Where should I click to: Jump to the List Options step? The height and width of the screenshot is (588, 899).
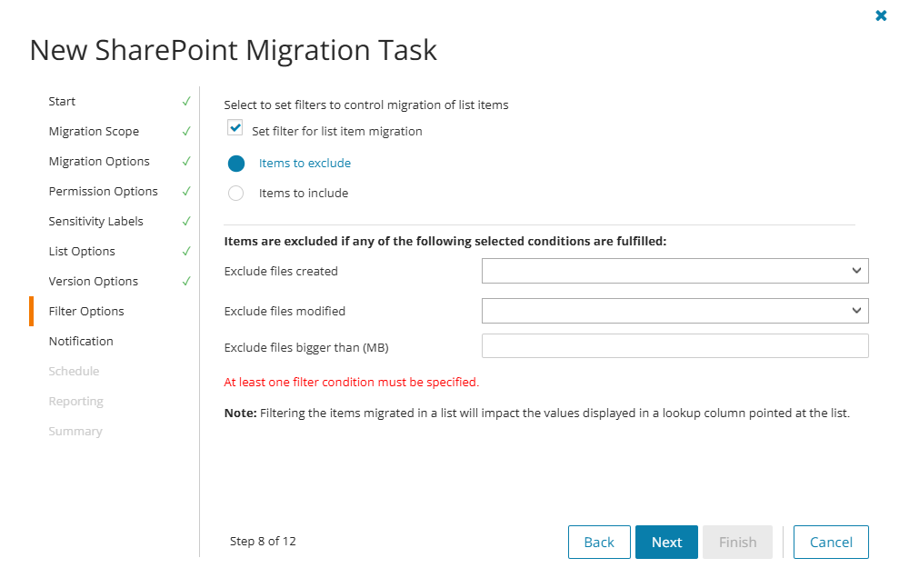click(x=82, y=251)
